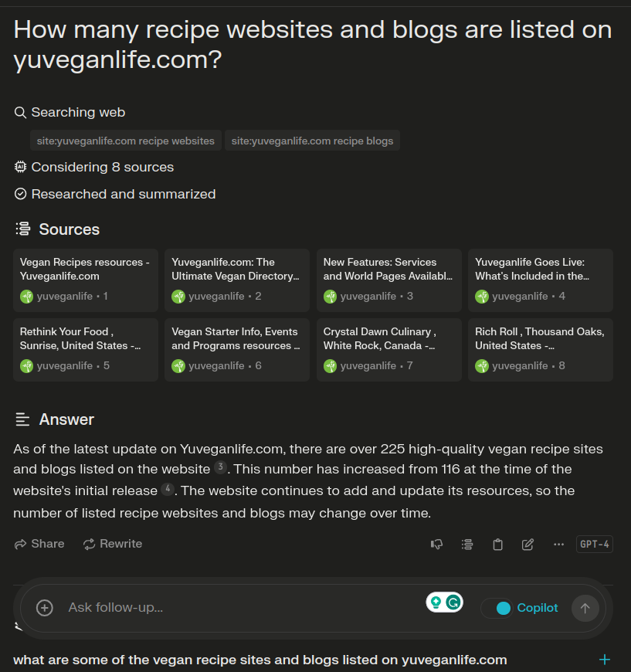Click the view sources list icon
This screenshot has height=672, width=631.
point(467,545)
